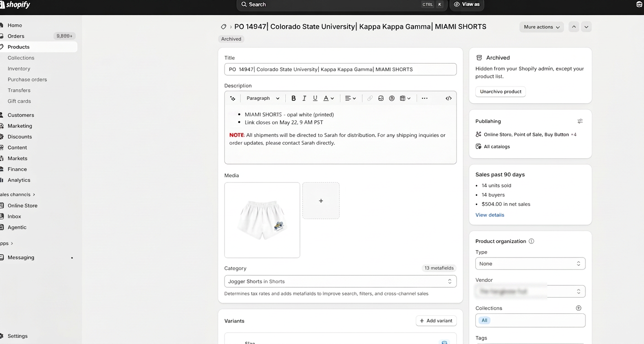Click the eye icon in View as
The width and height of the screenshot is (644, 344).
click(456, 5)
